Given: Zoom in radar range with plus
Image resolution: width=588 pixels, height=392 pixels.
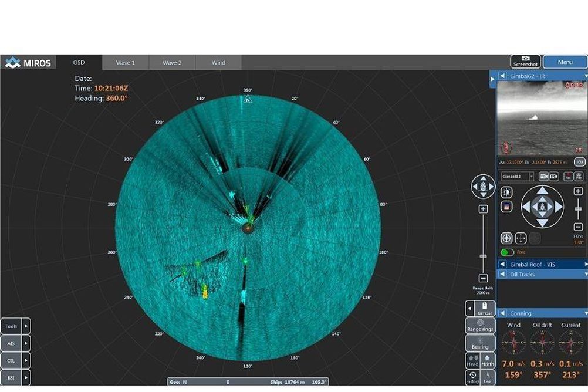Looking at the screenshot, I should click(x=483, y=209).
